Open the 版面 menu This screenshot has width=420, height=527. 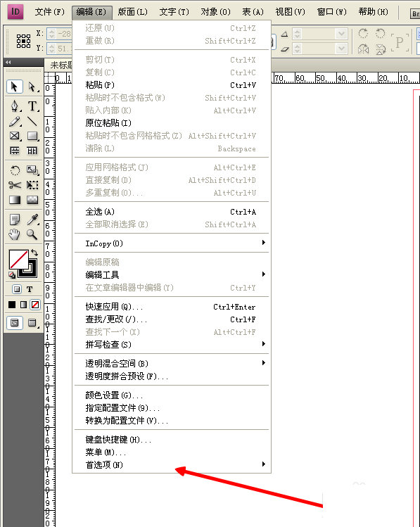coord(133,12)
